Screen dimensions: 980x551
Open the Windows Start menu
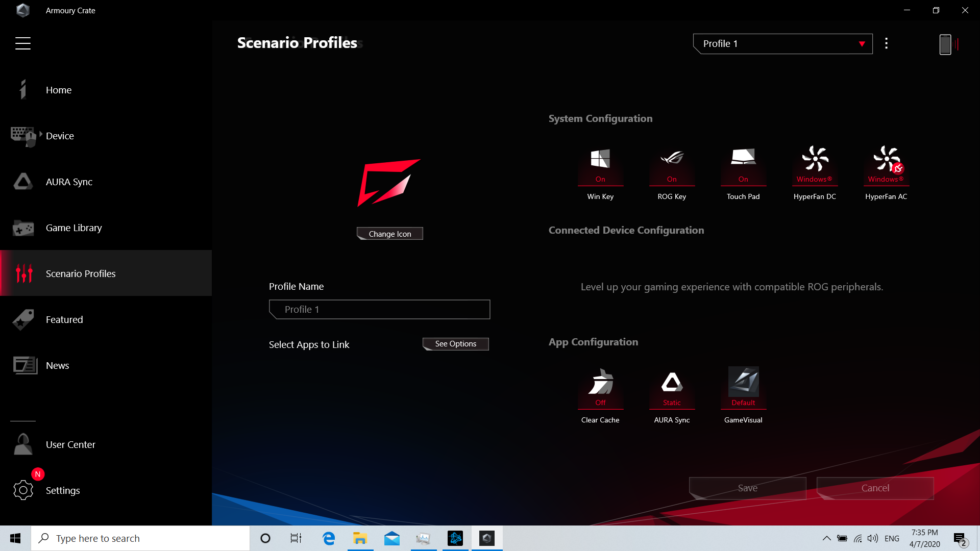pyautogui.click(x=15, y=538)
